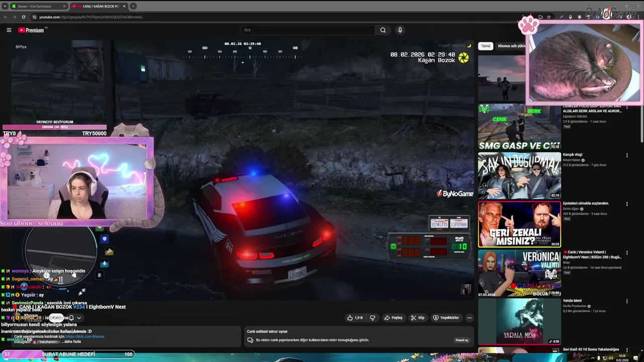Open the kick.com/khonus link in description

point(85,336)
